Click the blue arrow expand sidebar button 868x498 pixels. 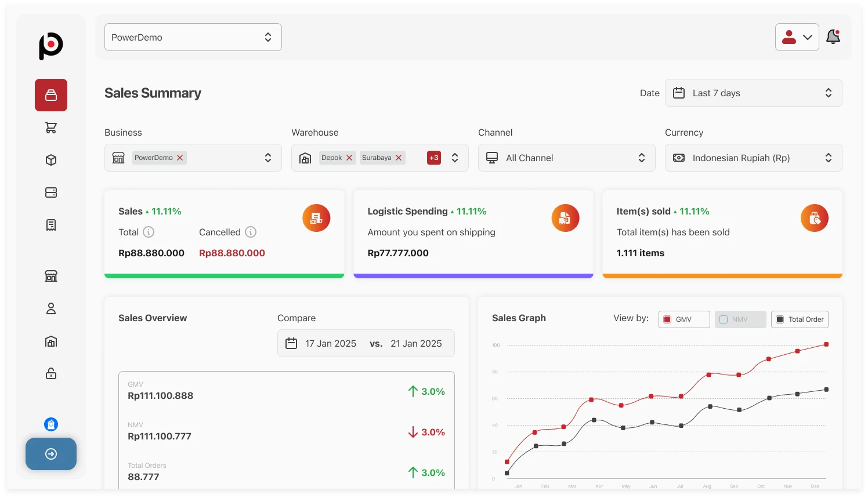(x=51, y=454)
